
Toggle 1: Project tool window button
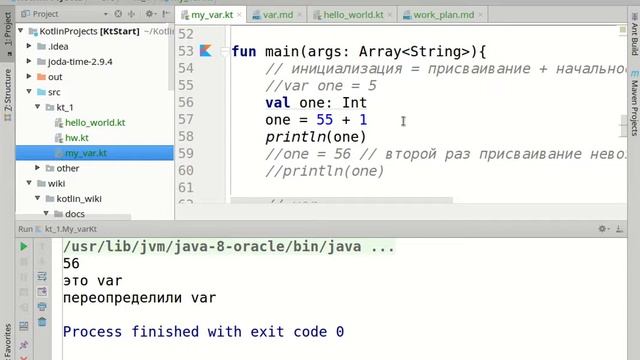tap(8, 33)
